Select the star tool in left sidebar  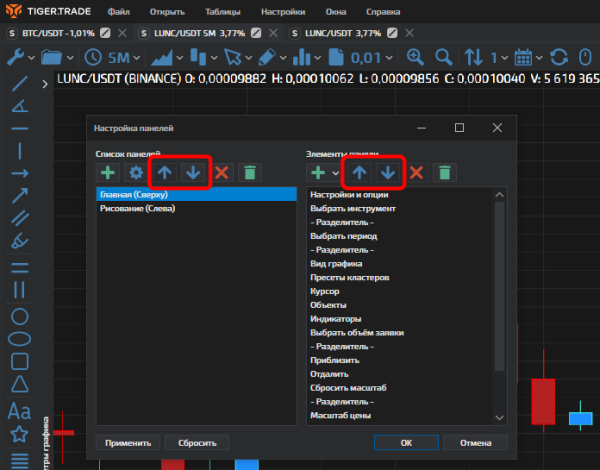click(18, 434)
